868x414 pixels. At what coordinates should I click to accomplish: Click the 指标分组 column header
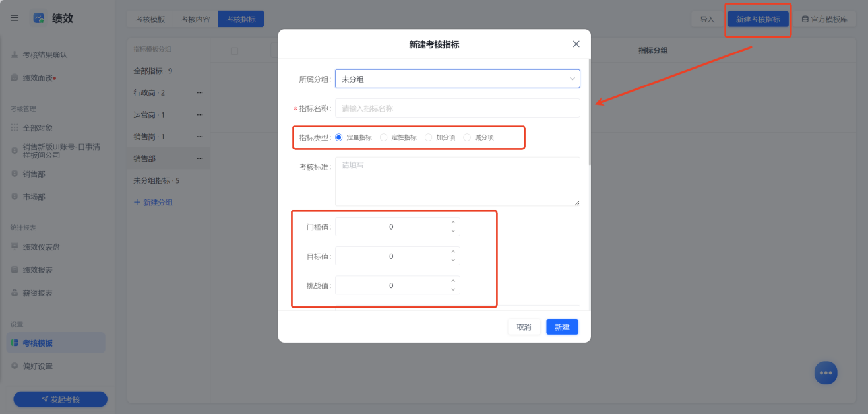[653, 50]
